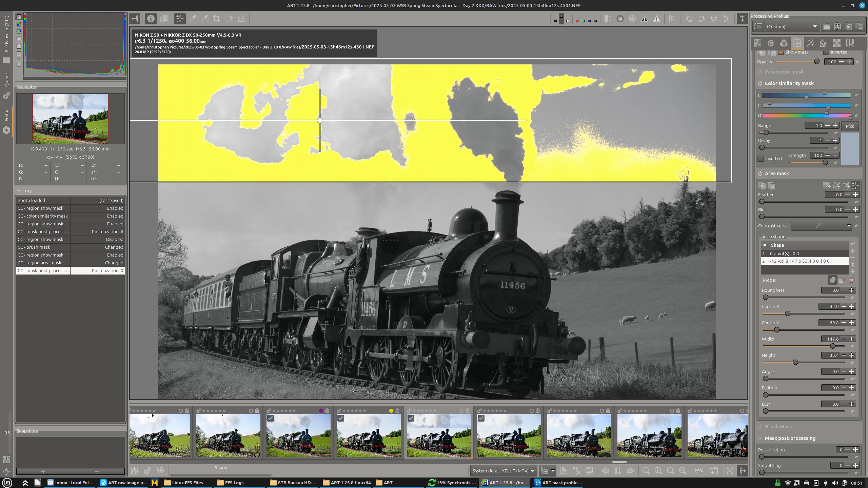868x488 pixels.
Task: Open a processing profile from file
Action: tap(826, 26)
